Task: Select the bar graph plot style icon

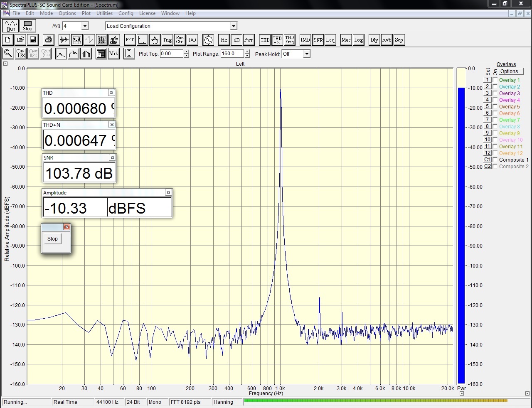Action: coord(86,54)
